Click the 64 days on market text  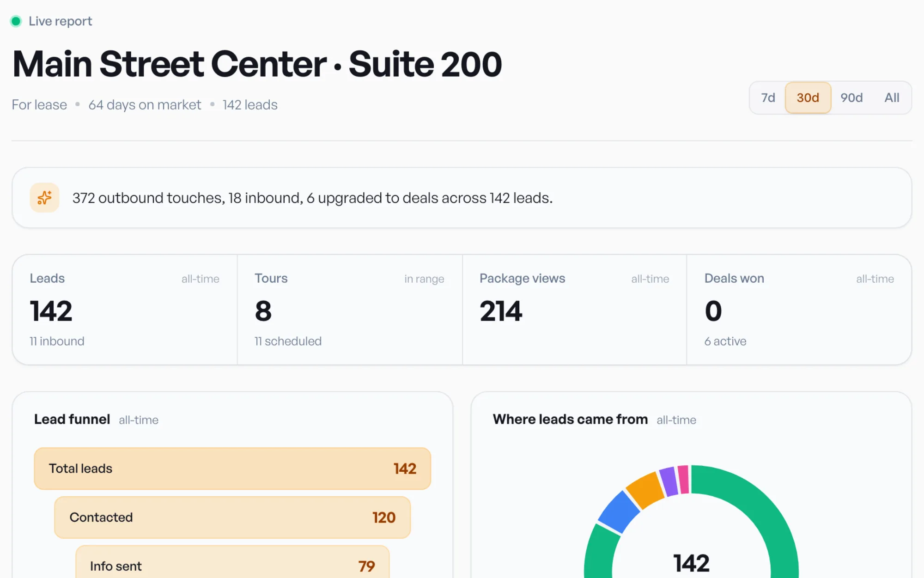click(145, 105)
